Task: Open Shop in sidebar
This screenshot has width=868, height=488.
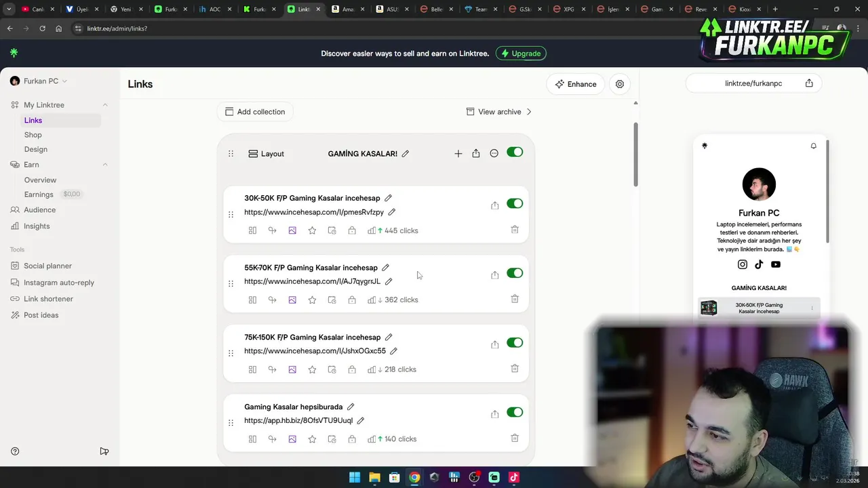Action: (33, 135)
